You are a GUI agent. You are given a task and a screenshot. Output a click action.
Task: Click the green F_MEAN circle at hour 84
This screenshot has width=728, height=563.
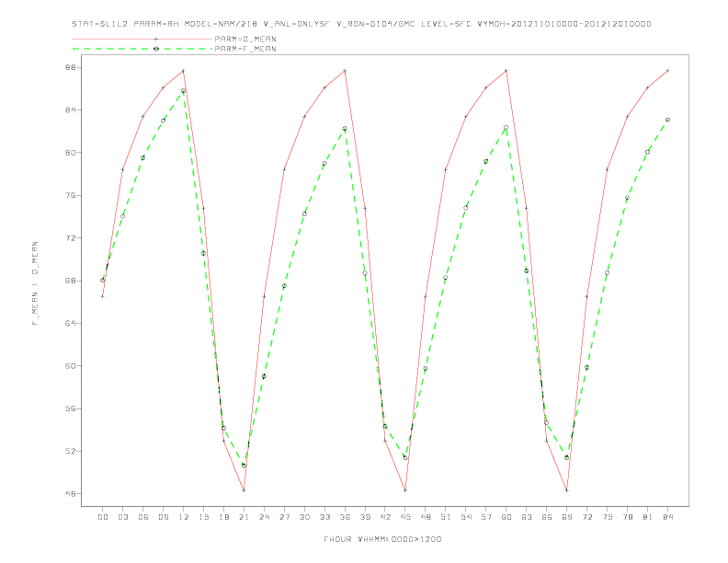tap(667, 120)
